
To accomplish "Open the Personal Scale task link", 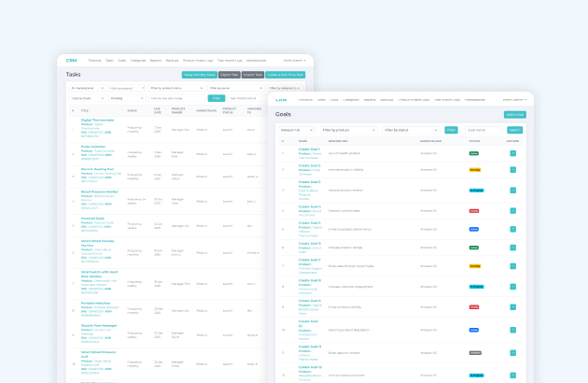I will [92, 219].
